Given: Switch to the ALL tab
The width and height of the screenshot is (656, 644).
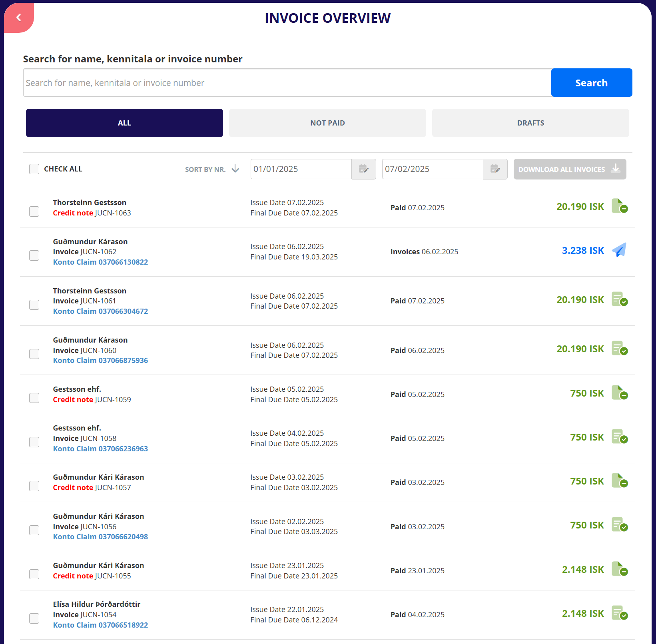Looking at the screenshot, I should [x=124, y=123].
